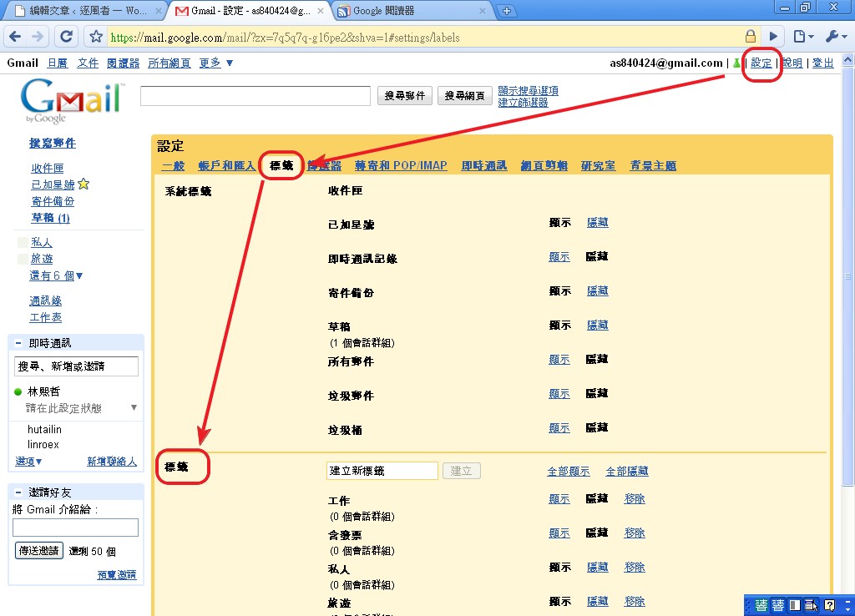Show the 垃圾桶 system label

(559, 428)
